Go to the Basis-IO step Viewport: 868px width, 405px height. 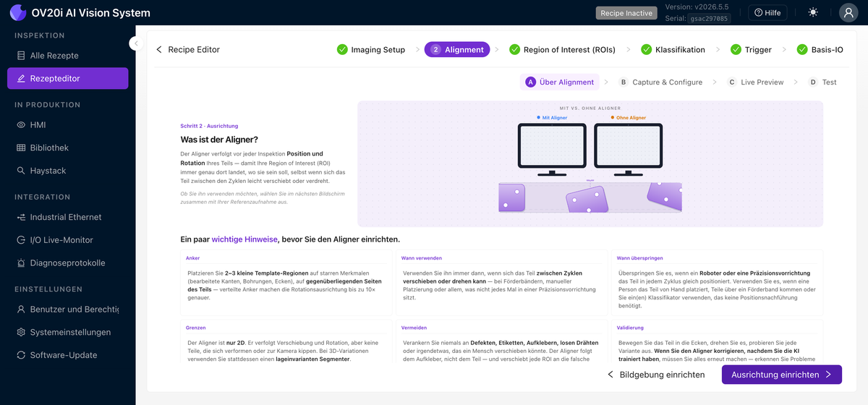(x=820, y=50)
